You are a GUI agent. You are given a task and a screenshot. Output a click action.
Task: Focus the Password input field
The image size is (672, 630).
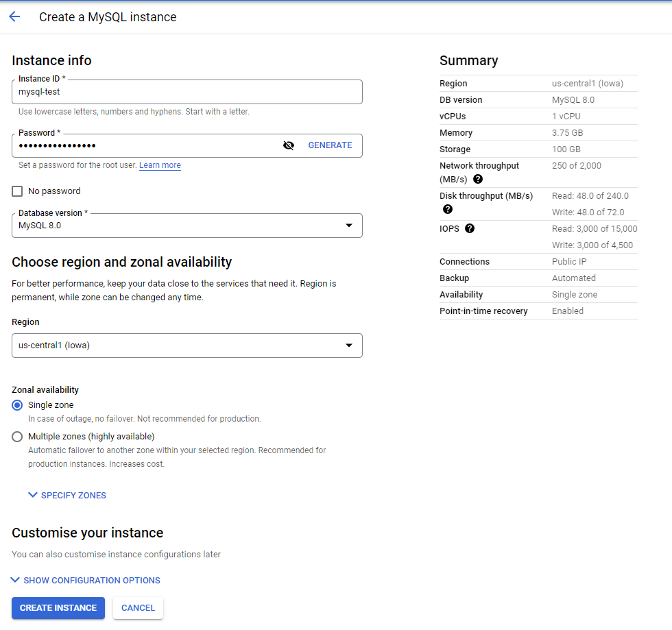coord(144,145)
